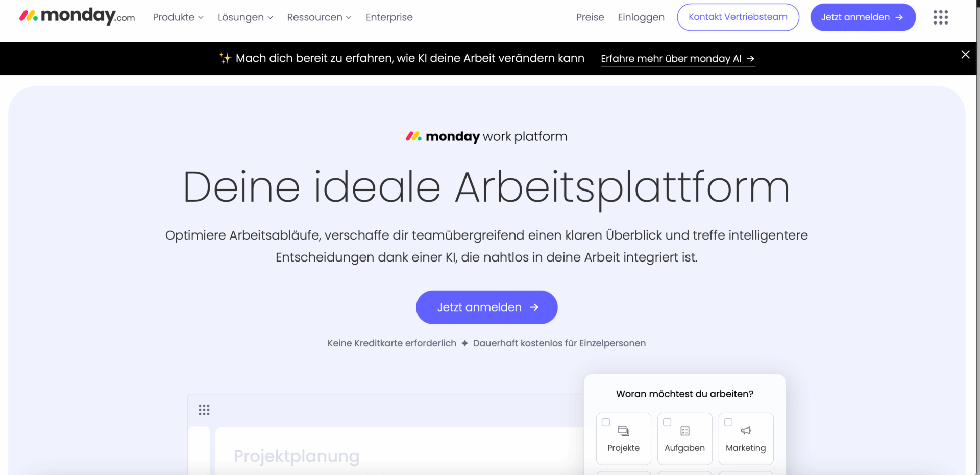Click the sparkle icon in announcement banner
The image size is (980, 475).
(x=225, y=58)
